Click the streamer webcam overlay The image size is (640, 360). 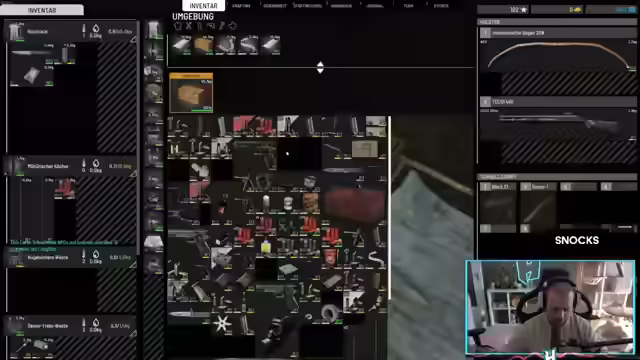(x=550, y=307)
